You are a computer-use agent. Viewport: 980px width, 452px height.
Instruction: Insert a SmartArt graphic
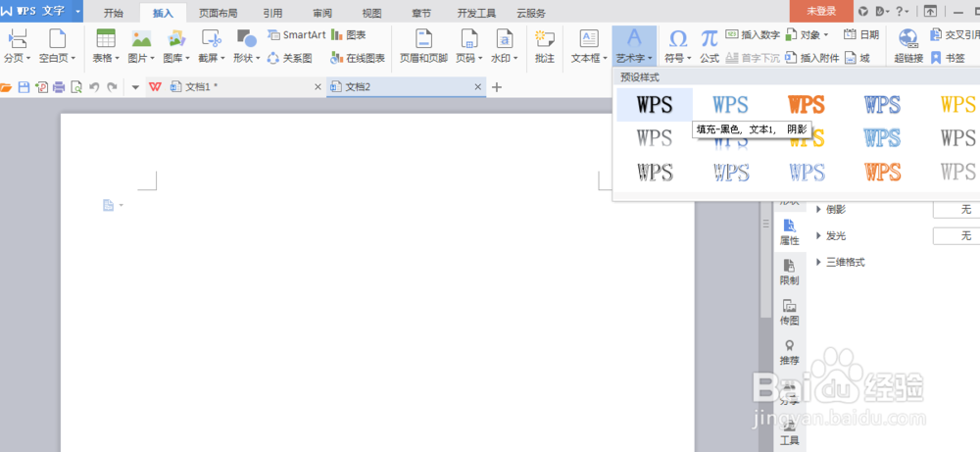point(296,35)
